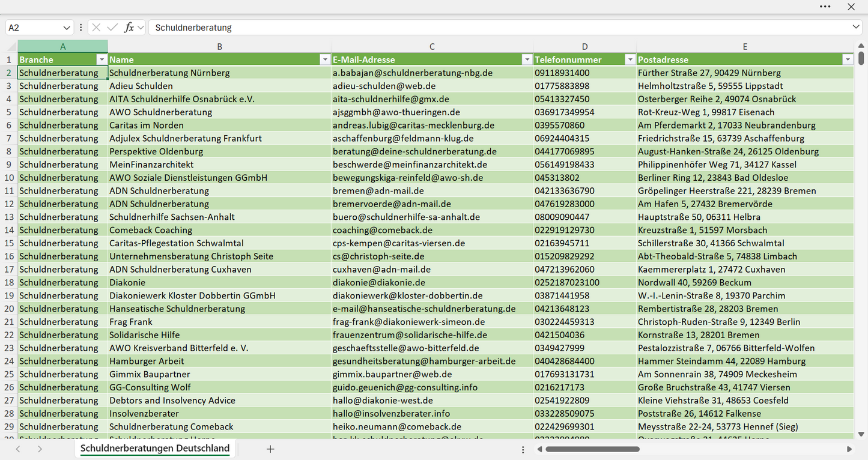Click cell 'Caritas im Norden'
The height and width of the screenshot is (460, 868).
pyautogui.click(x=220, y=126)
